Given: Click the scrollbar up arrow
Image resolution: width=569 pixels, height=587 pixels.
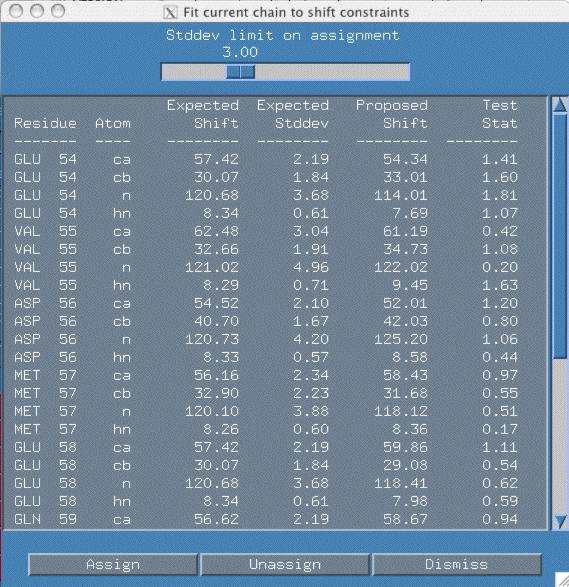Looking at the screenshot, I should 560,104.
